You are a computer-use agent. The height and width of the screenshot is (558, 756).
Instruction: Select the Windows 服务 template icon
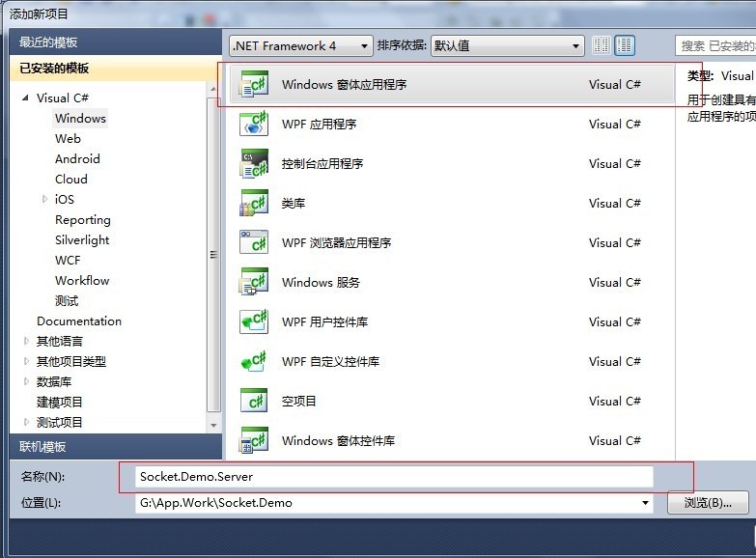click(x=254, y=282)
